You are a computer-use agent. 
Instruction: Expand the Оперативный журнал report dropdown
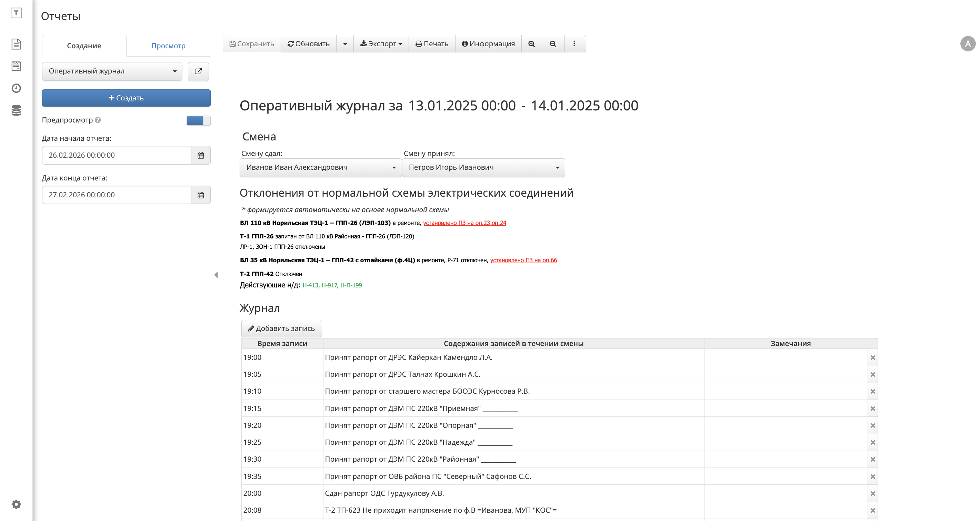(x=112, y=71)
